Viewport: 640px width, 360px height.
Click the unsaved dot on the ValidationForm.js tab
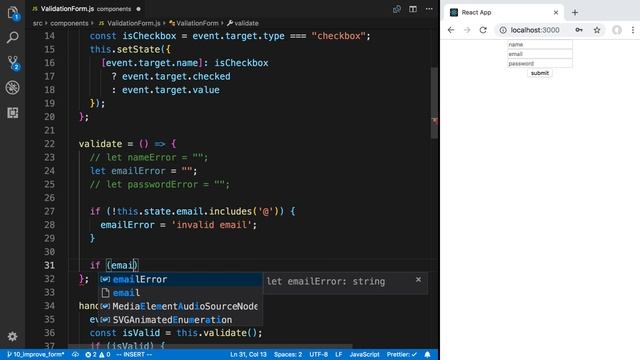pos(139,9)
